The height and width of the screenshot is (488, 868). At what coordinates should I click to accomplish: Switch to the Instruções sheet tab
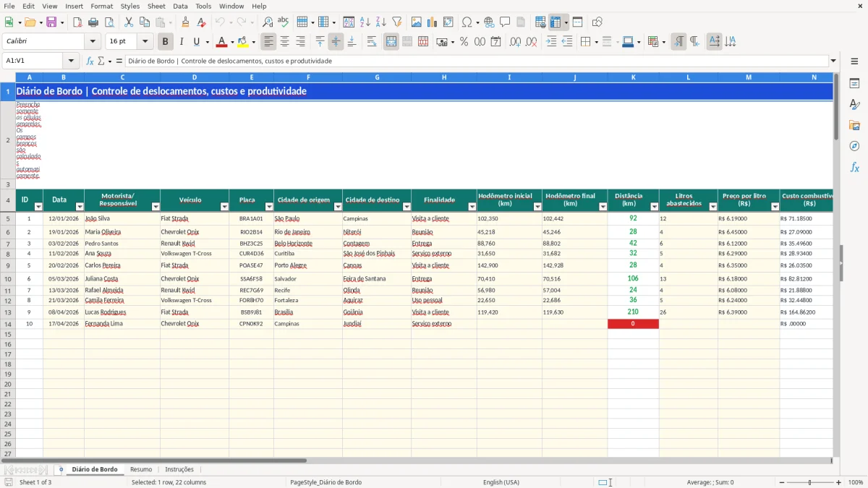pyautogui.click(x=179, y=470)
